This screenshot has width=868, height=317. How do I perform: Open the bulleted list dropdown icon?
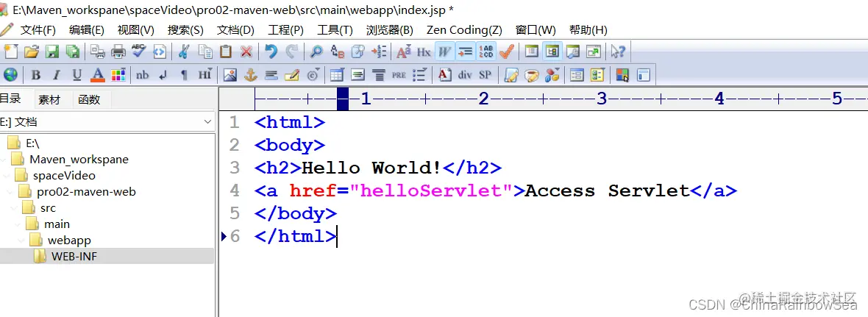pyautogui.click(x=419, y=75)
